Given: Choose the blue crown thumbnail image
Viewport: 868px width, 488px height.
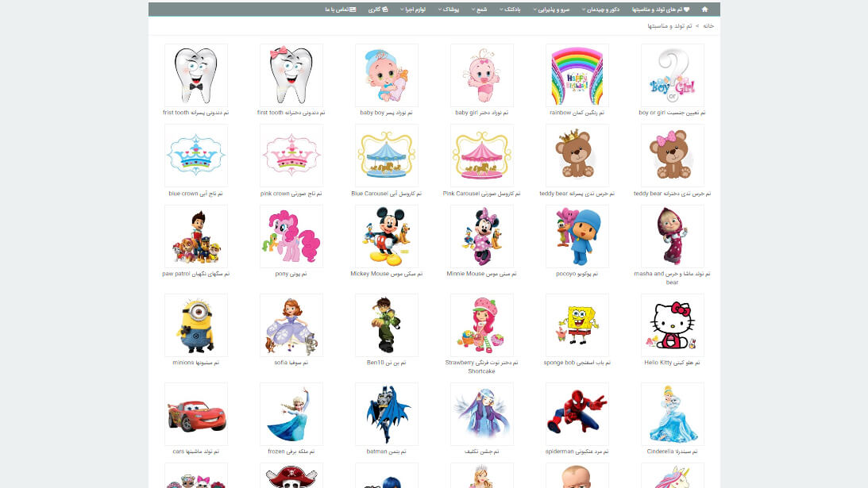Looking at the screenshot, I should pos(196,156).
